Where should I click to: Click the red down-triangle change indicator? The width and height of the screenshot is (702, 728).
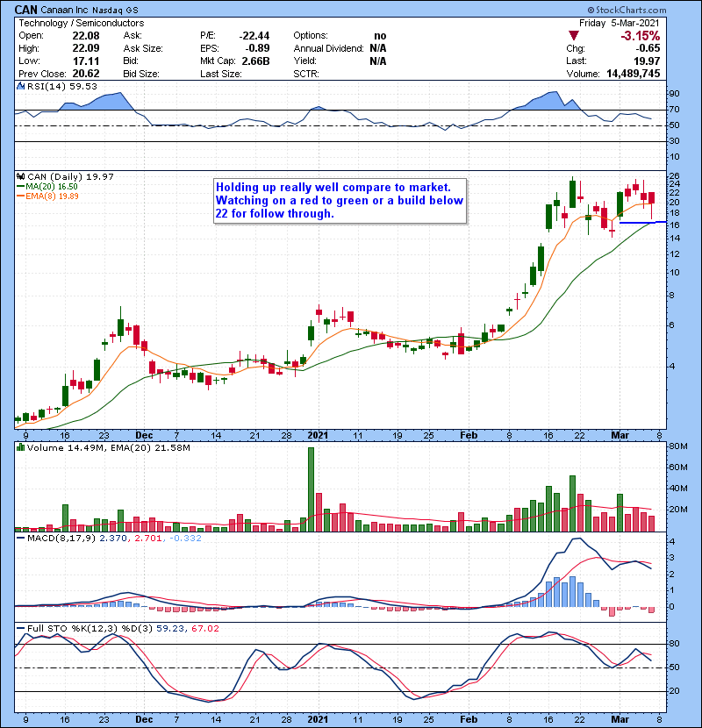(x=574, y=36)
